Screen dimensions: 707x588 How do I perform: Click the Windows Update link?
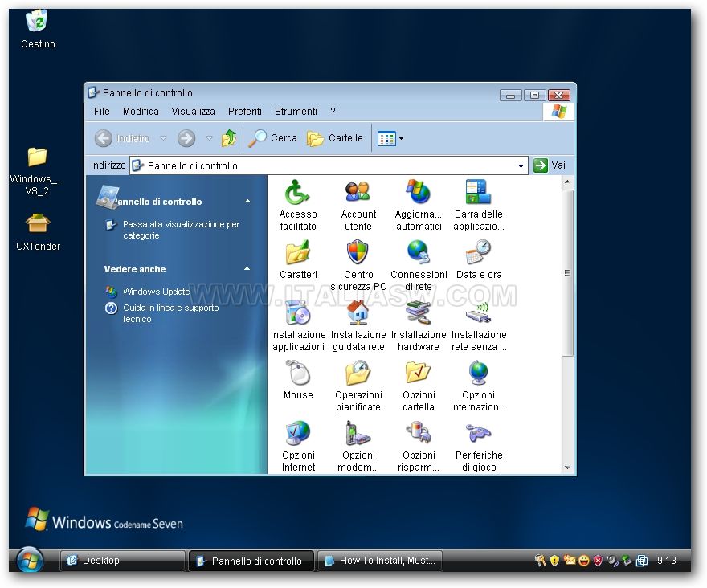point(156,292)
